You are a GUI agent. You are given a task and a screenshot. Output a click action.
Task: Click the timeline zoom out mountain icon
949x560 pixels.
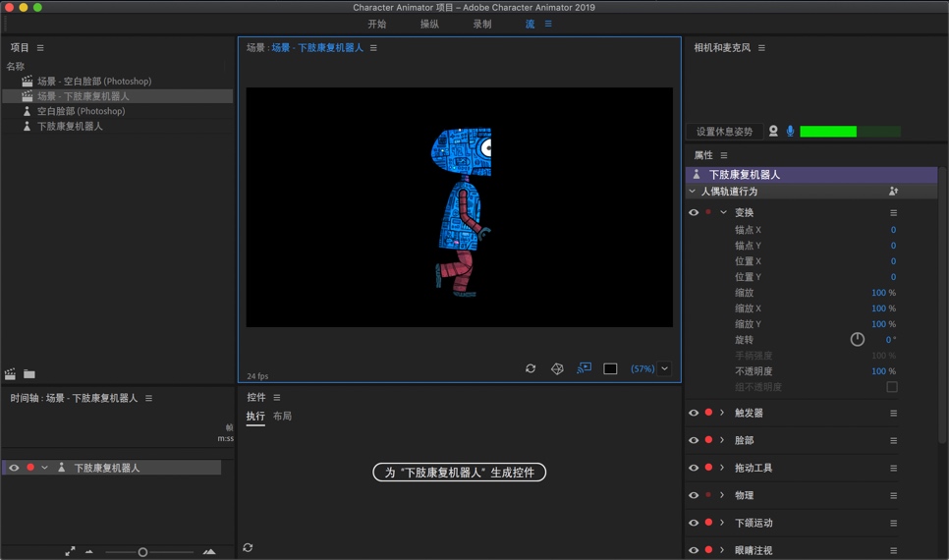point(89,551)
